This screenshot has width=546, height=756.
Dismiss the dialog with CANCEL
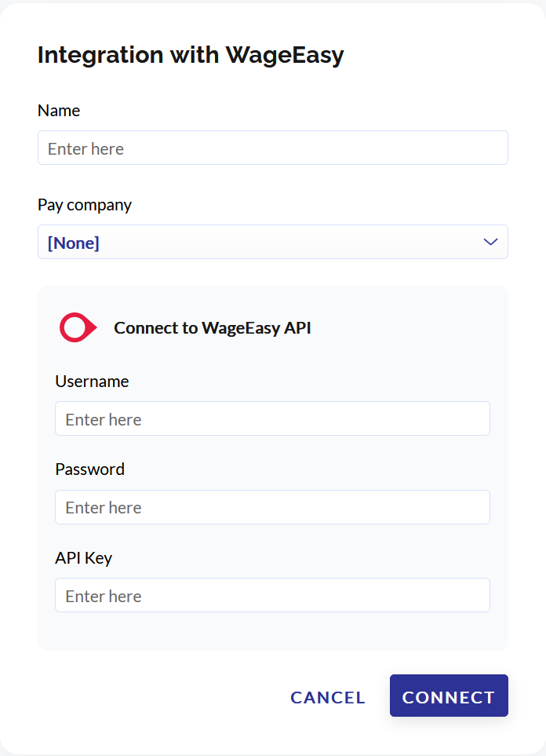(328, 697)
